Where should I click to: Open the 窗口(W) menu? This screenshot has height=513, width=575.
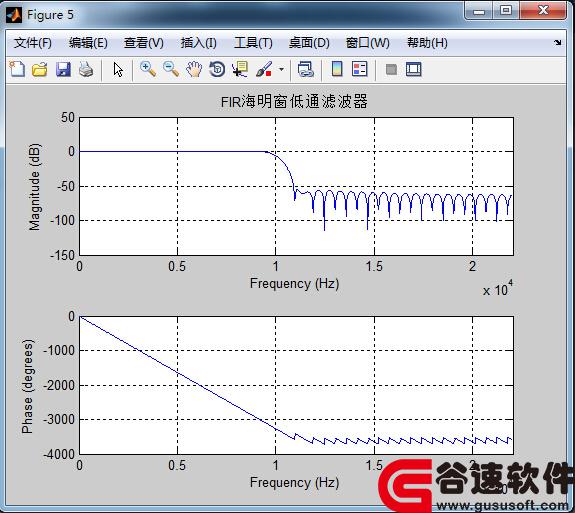tap(367, 43)
